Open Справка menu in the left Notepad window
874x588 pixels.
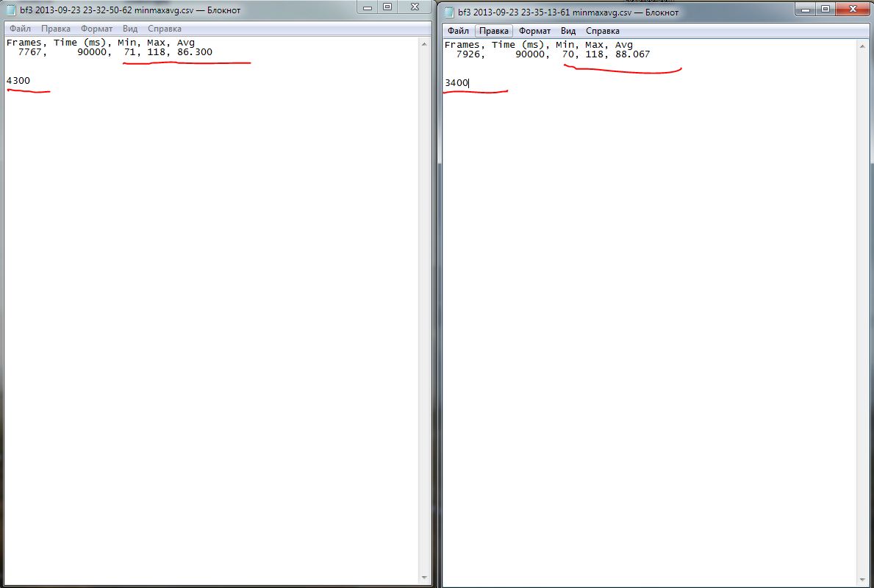165,29
